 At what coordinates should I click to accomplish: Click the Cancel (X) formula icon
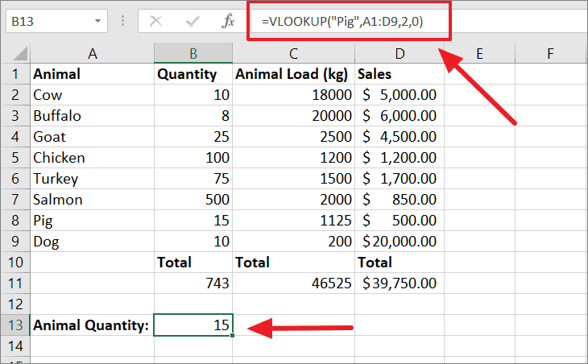click(x=155, y=21)
